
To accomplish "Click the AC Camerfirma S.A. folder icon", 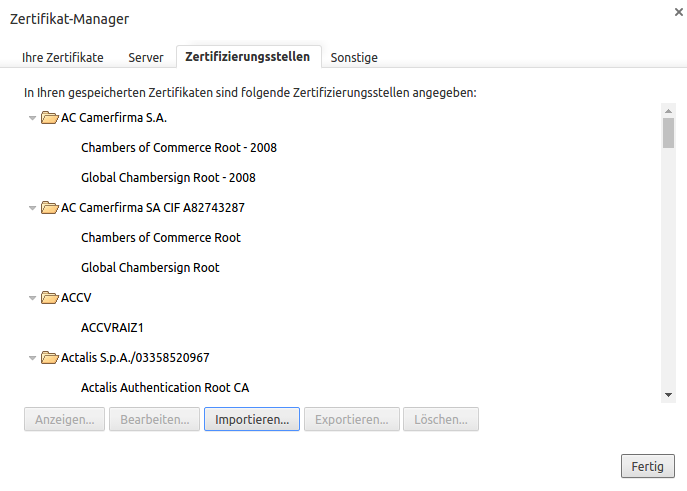I will point(49,118).
